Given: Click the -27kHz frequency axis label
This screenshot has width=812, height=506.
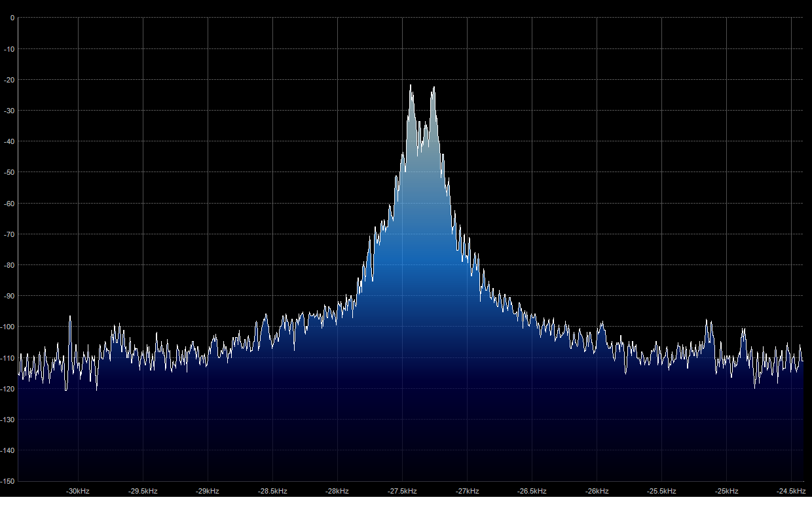Looking at the screenshot, I should point(468,491).
